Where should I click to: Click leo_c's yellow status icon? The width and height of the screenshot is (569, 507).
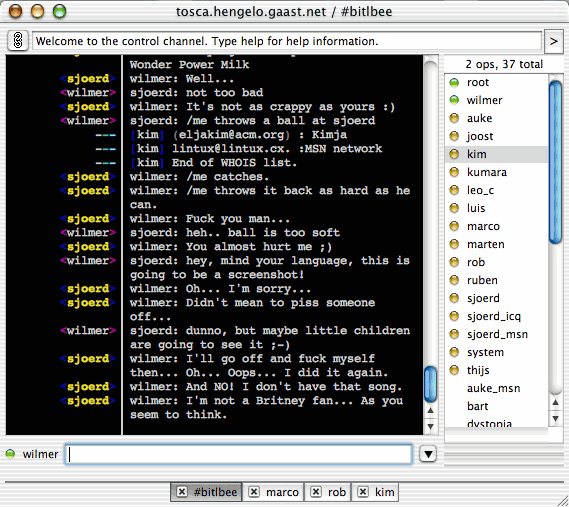click(454, 190)
